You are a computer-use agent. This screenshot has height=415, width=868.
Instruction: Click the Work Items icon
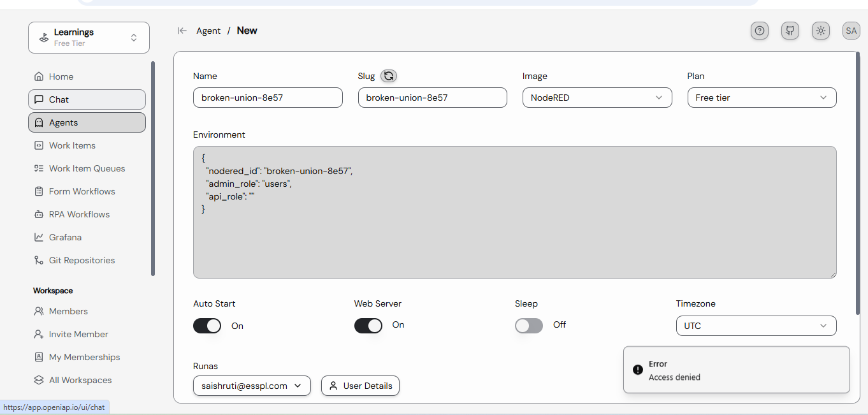point(39,145)
